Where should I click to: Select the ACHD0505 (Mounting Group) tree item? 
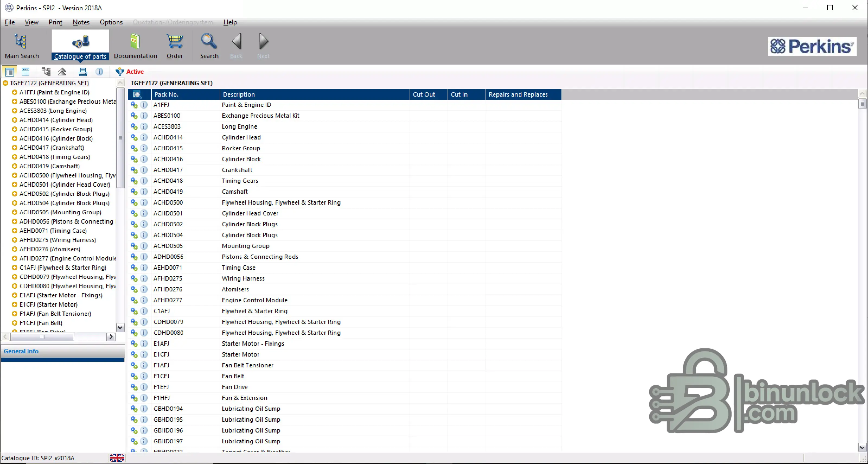[x=60, y=212]
